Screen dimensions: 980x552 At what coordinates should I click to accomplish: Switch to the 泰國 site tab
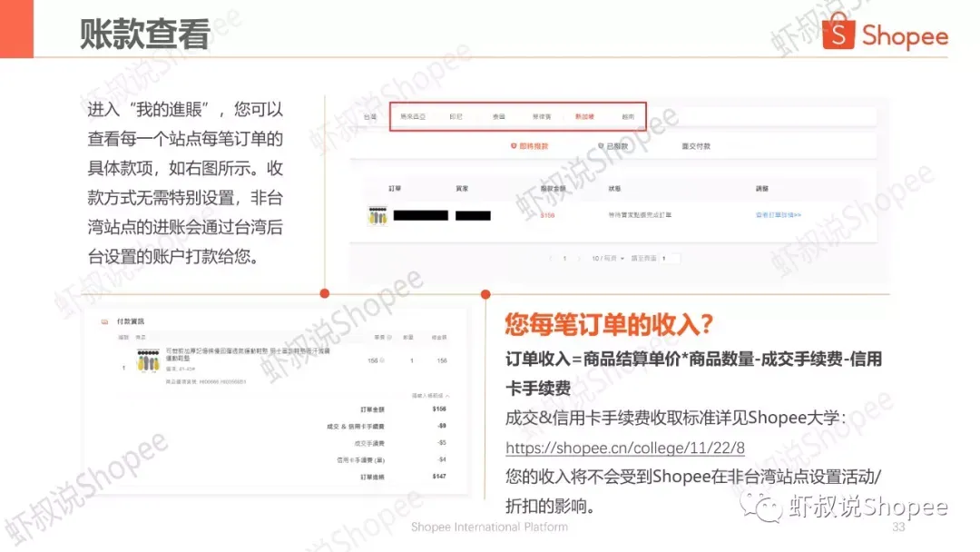coord(498,117)
